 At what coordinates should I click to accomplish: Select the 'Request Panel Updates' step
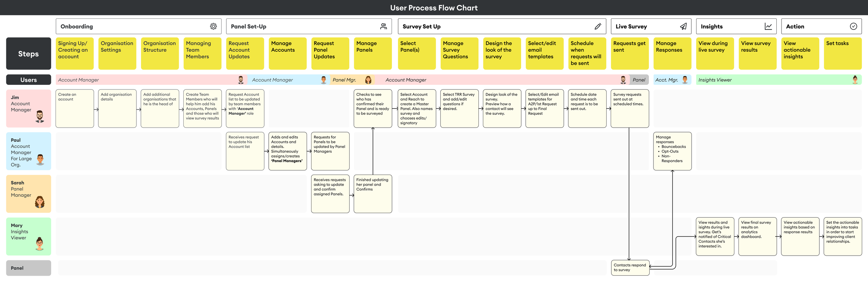(x=330, y=54)
